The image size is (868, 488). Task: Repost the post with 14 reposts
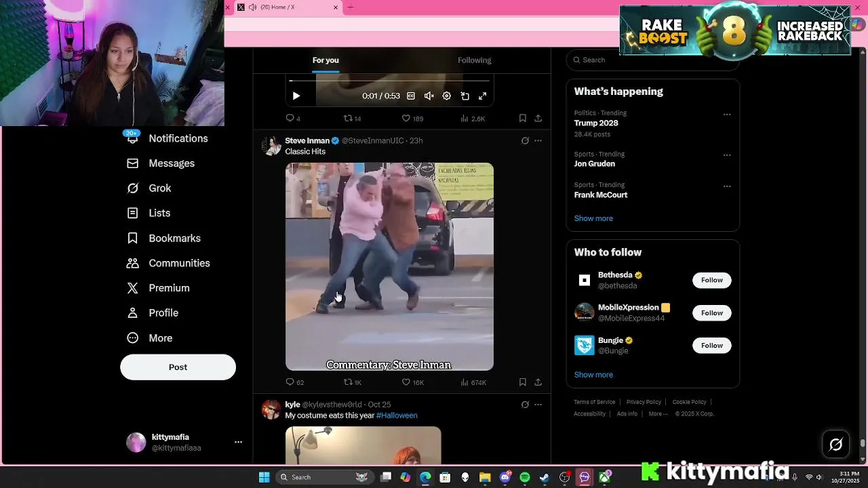(352, 119)
